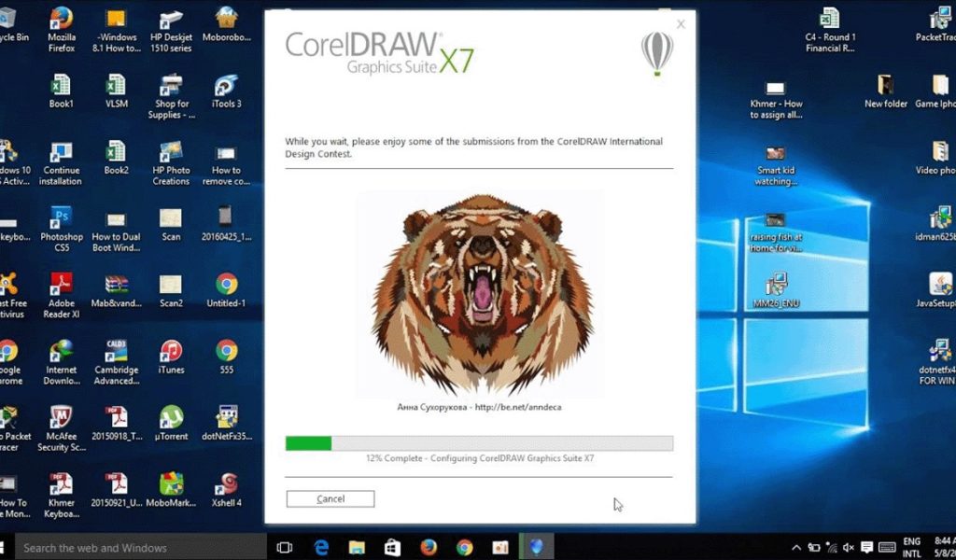Open the Scan desktop file
This screenshot has height=560, width=956.
click(172, 224)
